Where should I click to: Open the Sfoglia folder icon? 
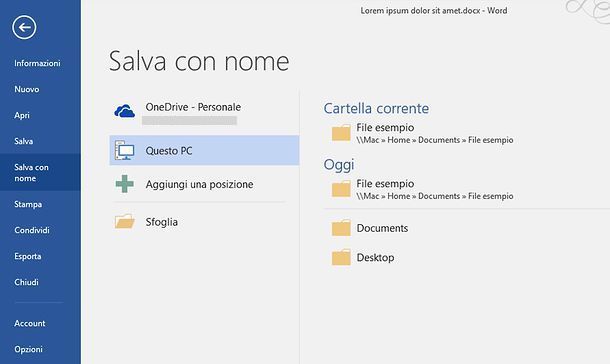tap(124, 222)
